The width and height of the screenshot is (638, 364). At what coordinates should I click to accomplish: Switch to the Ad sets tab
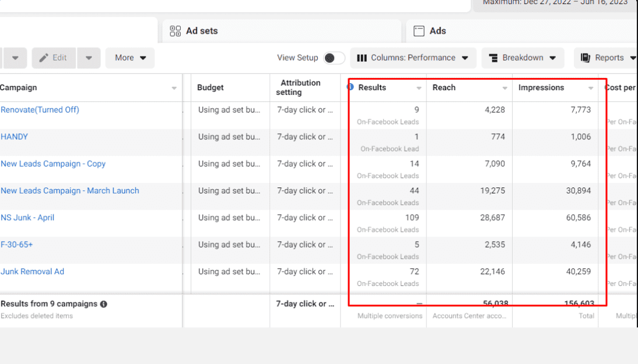[202, 31]
